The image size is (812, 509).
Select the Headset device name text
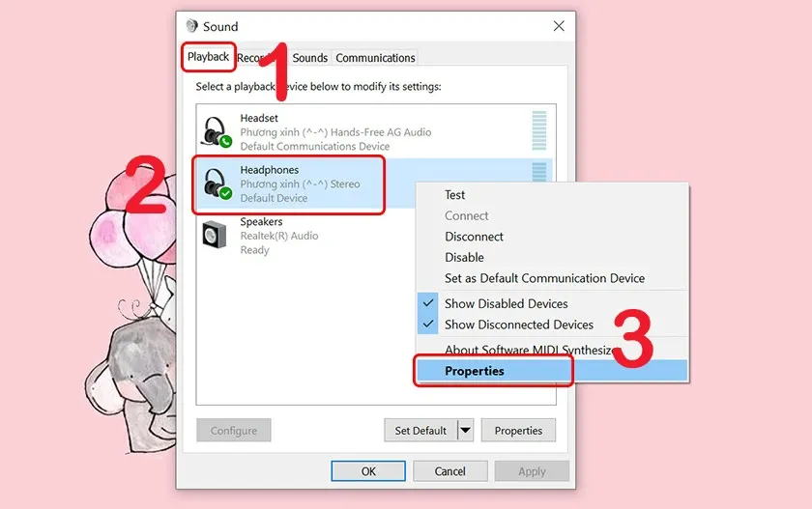tap(259, 118)
